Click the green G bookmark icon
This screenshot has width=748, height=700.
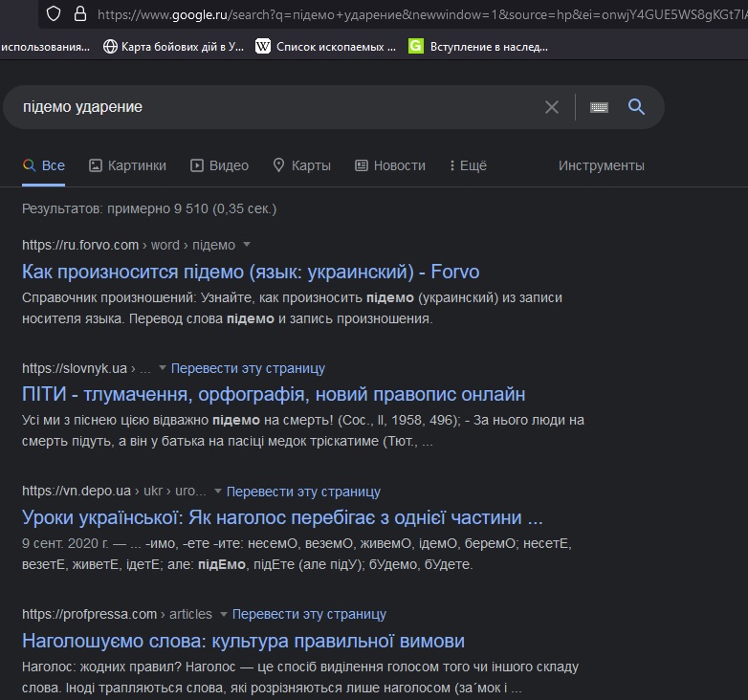point(416,46)
